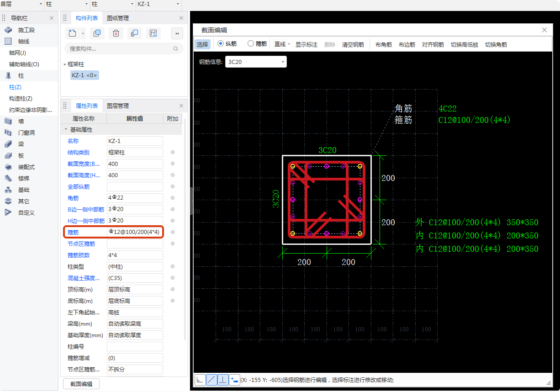Select 轴网(J) in navigation list

click(x=17, y=53)
